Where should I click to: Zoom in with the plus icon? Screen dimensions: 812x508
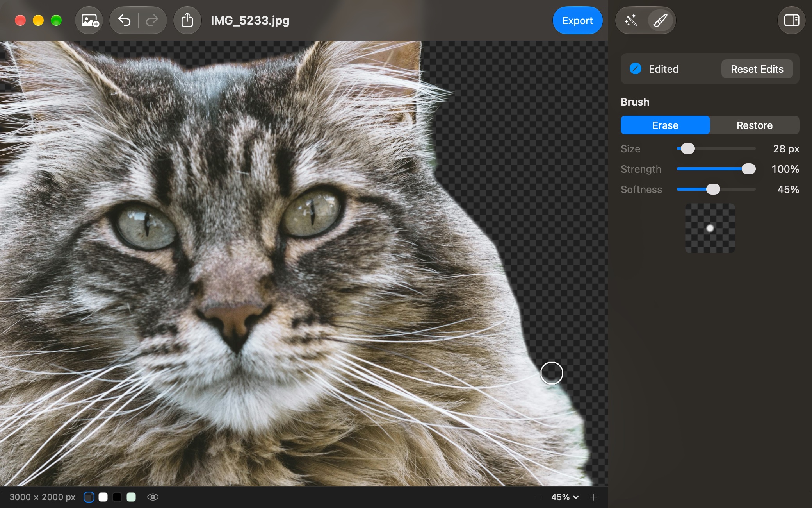(593, 497)
